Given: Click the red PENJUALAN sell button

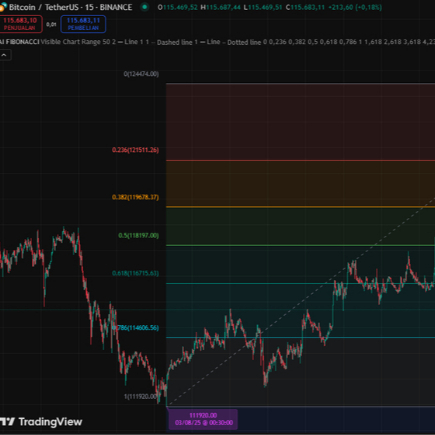Looking at the screenshot, I should point(20,24).
